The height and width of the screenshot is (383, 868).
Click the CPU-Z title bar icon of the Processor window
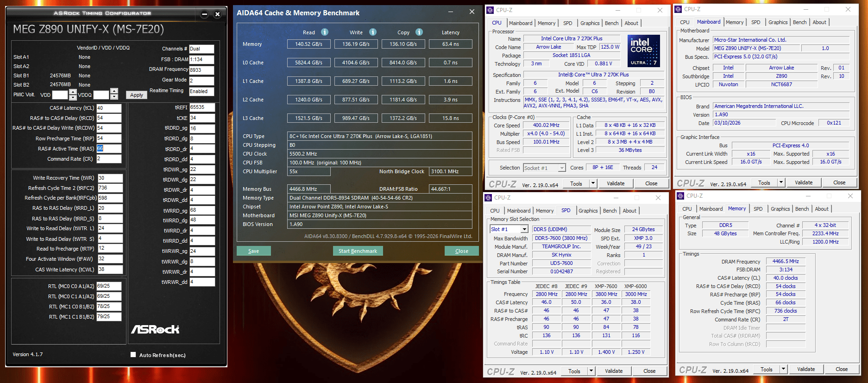pos(490,10)
